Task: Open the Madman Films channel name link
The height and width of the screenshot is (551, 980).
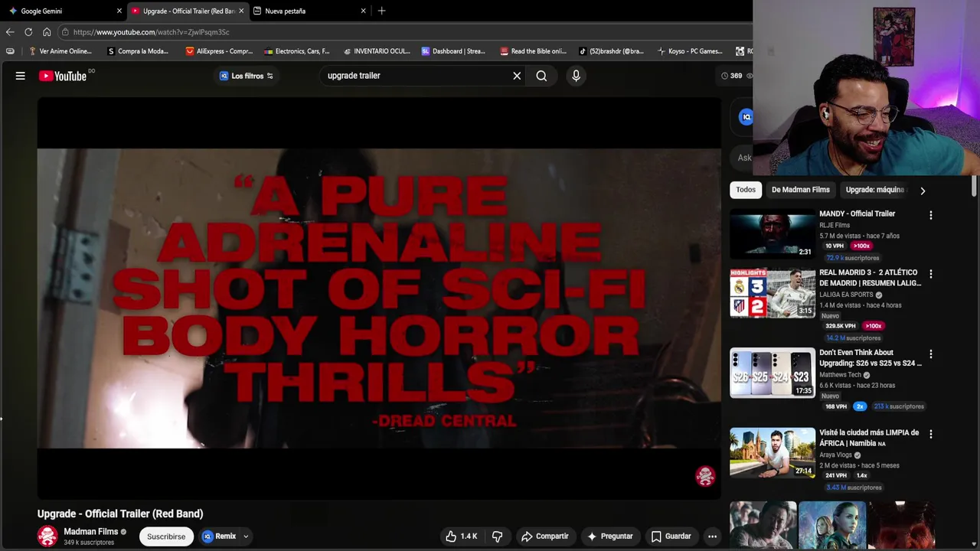Action: pyautogui.click(x=90, y=532)
